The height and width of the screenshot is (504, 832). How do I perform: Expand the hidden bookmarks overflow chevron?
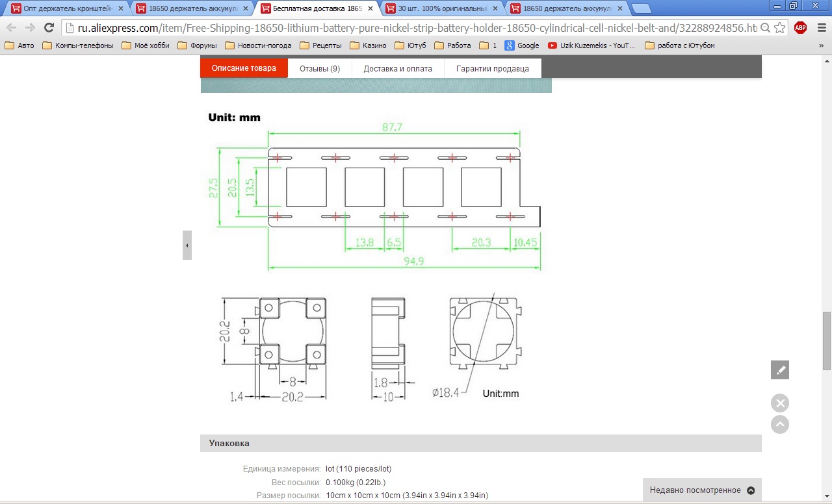pos(820,45)
